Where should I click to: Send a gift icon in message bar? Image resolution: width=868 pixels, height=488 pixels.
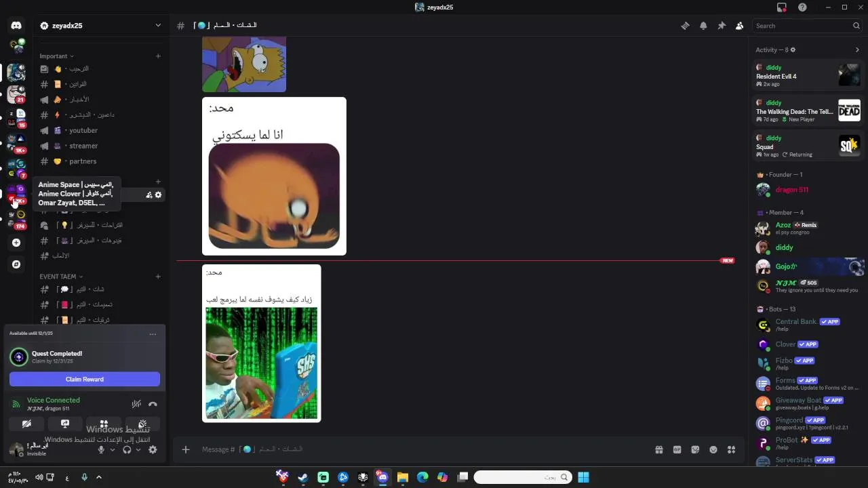[658, 449]
